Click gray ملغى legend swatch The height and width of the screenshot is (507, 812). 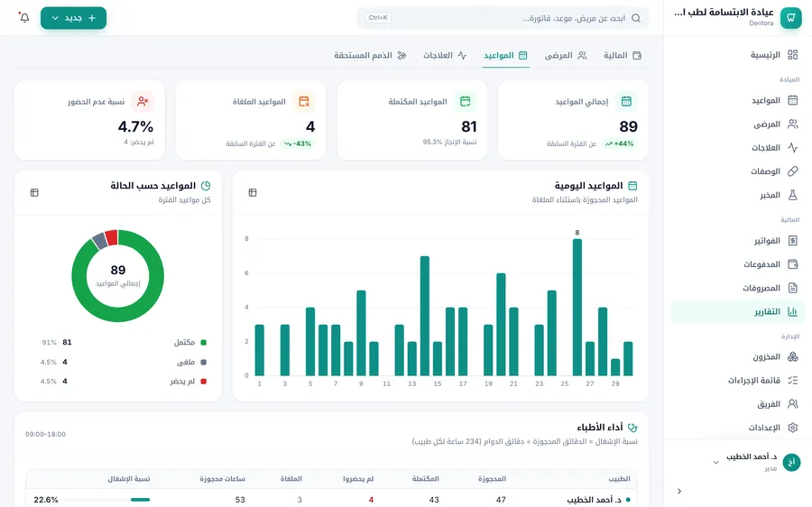point(204,362)
